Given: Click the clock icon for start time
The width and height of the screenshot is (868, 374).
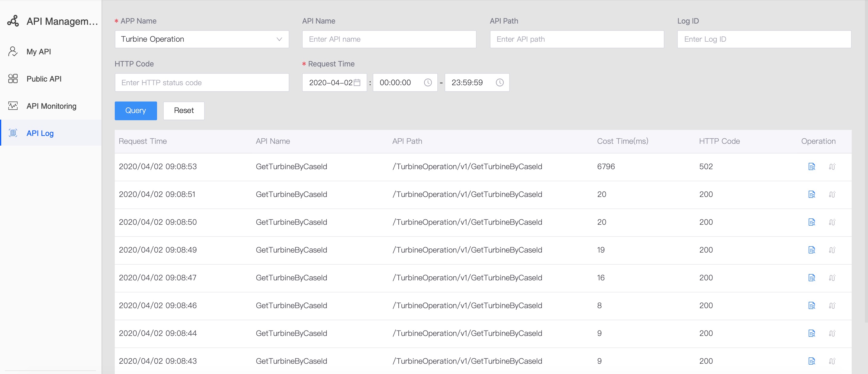Looking at the screenshot, I should 428,82.
